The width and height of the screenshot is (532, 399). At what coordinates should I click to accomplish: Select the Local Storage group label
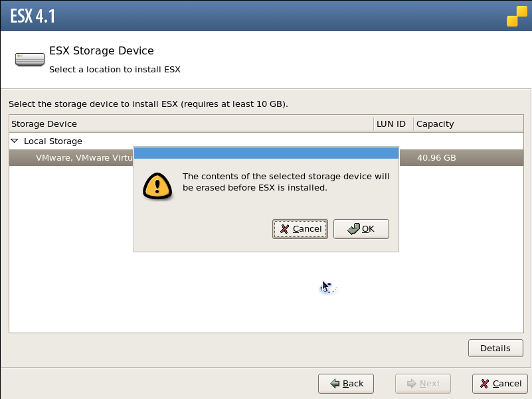53,141
